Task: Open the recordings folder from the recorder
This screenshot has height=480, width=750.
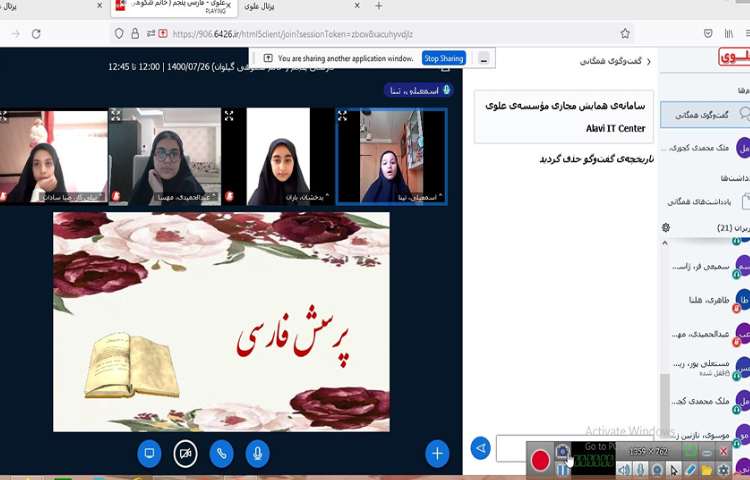Action: tap(706, 470)
